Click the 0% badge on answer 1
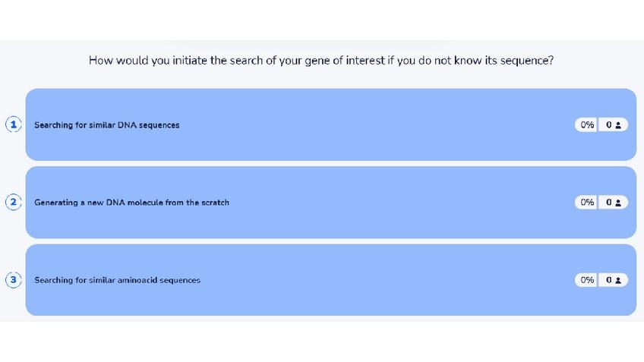 (587, 124)
